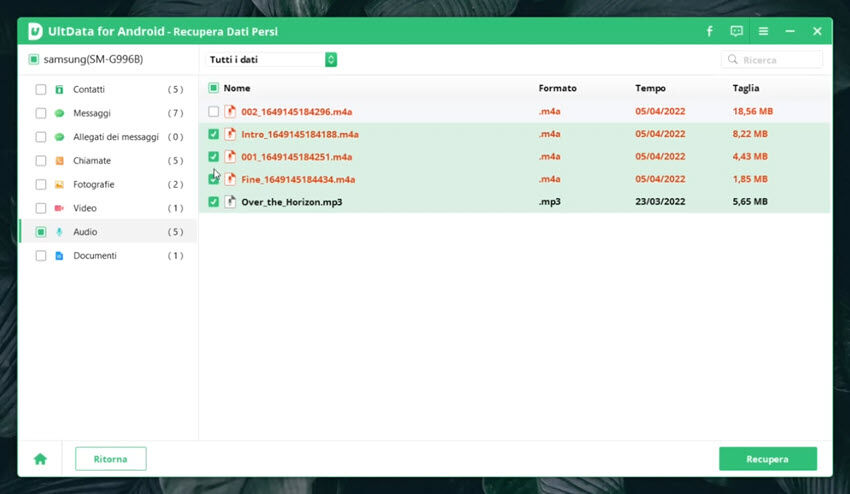Click into the Ricerca search field

pyautogui.click(x=779, y=60)
